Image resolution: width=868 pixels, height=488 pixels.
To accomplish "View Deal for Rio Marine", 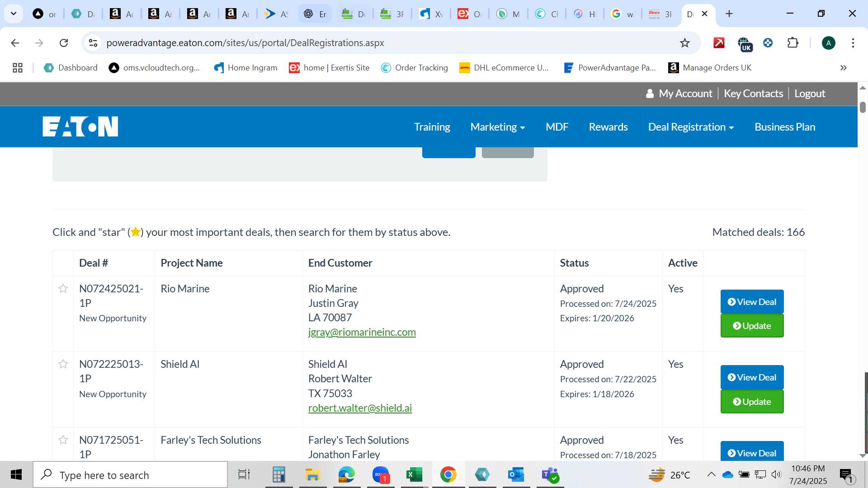I will click(752, 302).
